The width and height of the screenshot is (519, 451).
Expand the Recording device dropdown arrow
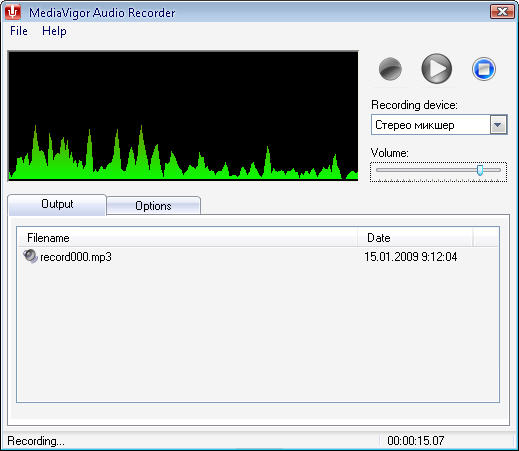498,125
